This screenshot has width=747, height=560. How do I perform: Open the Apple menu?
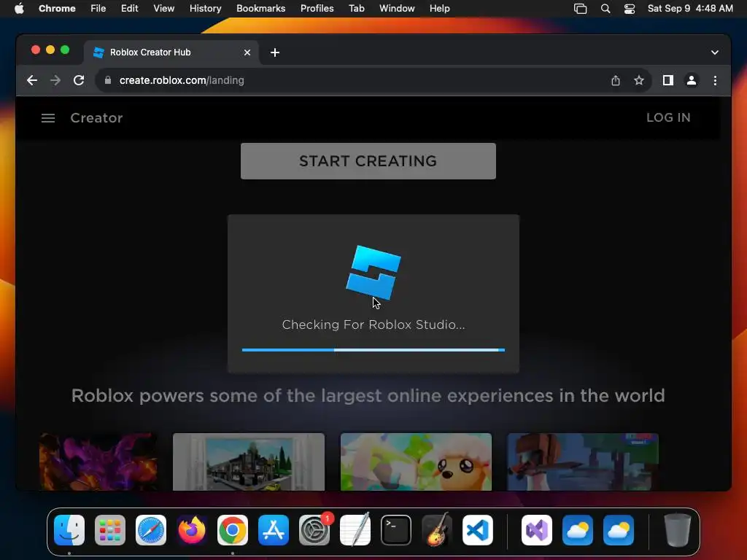[19, 9]
